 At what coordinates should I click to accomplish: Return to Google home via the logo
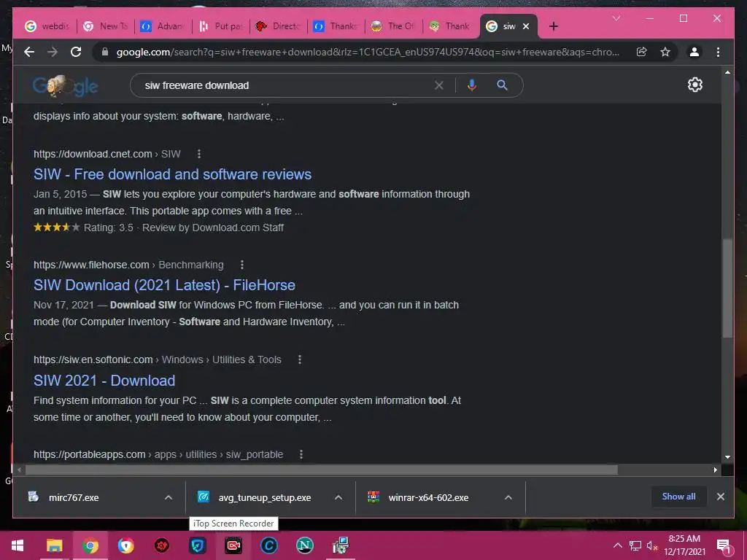click(x=65, y=86)
